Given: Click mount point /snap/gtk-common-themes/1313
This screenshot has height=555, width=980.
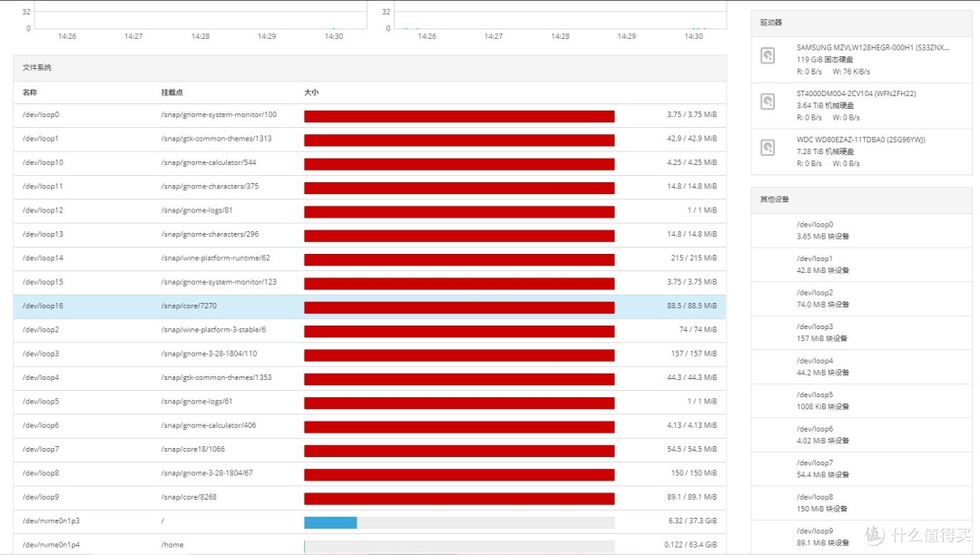Looking at the screenshot, I should [x=216, y=139].
